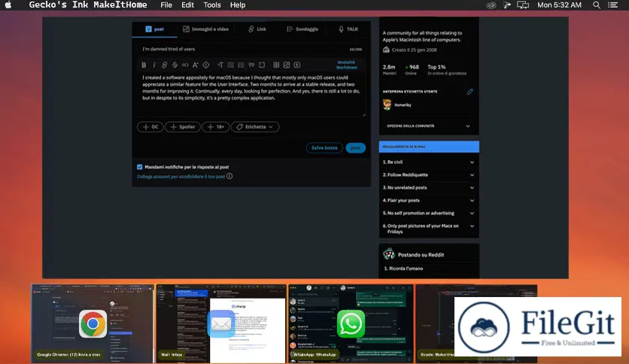629x364 pixels.
Task: Insert a table into the post
Action: coord(276,65)
